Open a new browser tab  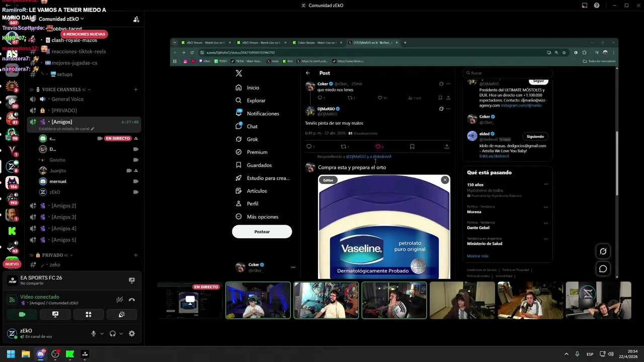coord(405,43)
